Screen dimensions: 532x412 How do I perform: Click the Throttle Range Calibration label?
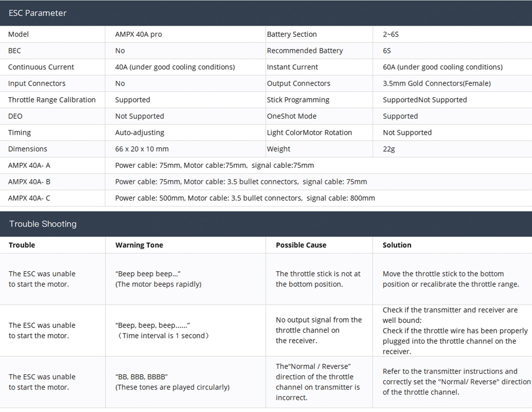(x=52, y=100)
